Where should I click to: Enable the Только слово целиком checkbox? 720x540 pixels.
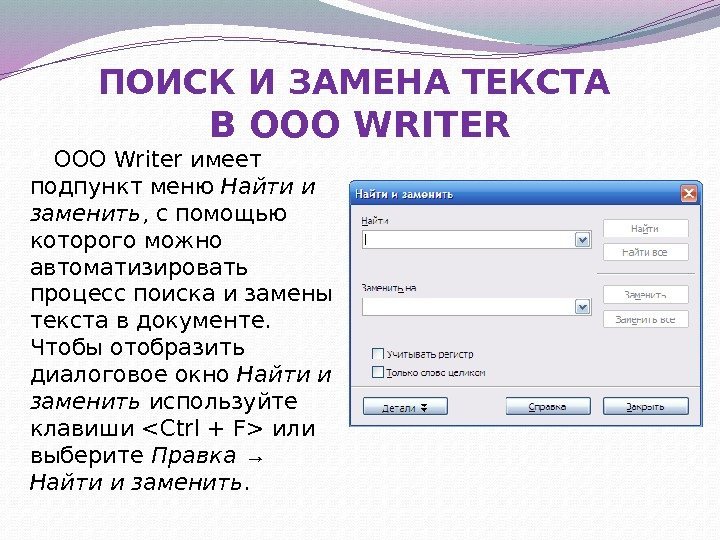click(377, 372)
